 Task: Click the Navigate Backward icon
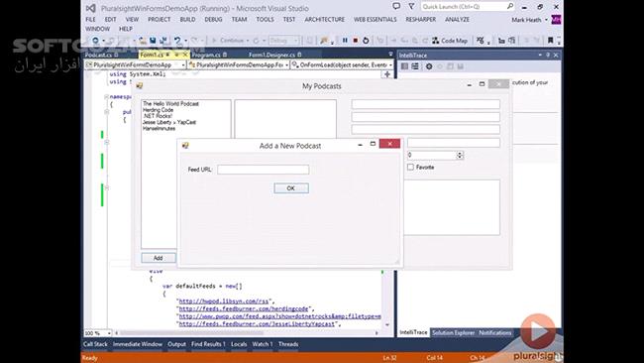95,41
